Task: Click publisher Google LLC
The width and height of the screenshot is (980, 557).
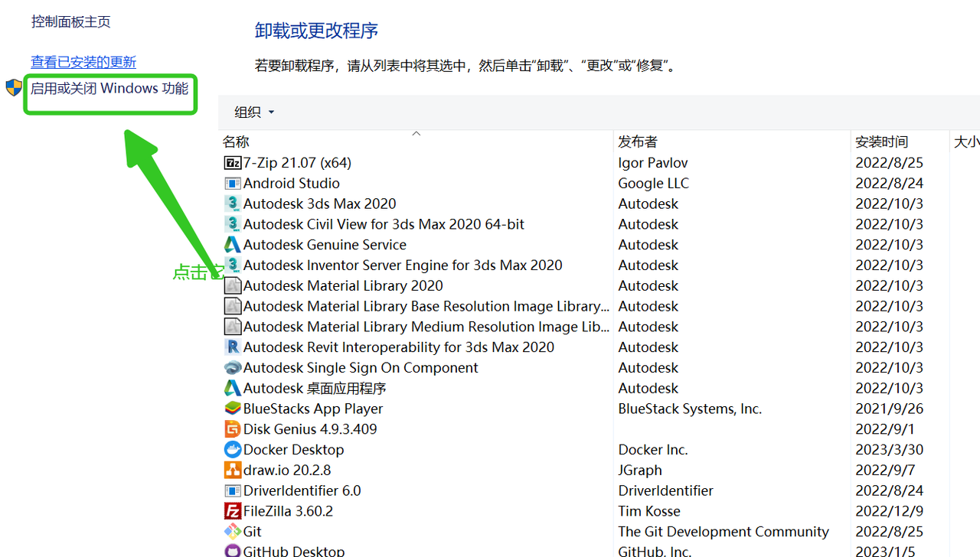Action: pos(654,184)
